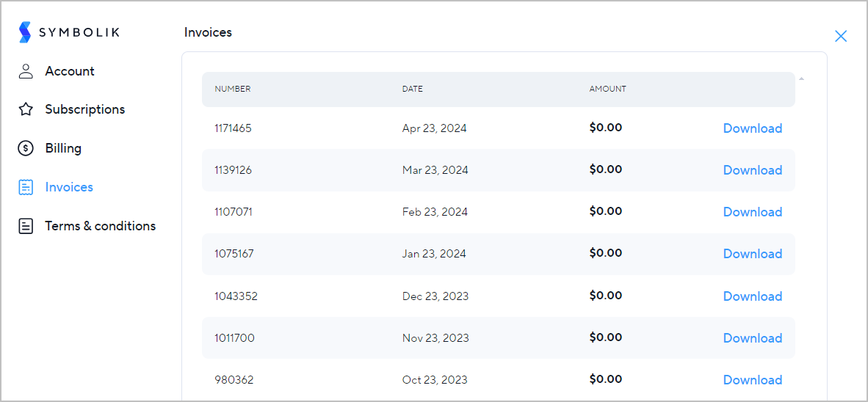Viewport: 868px width, 402px height.
Task: Download the Dec 23, 2023 invoice
Action: pyautogui.click(x=752, y=296)
